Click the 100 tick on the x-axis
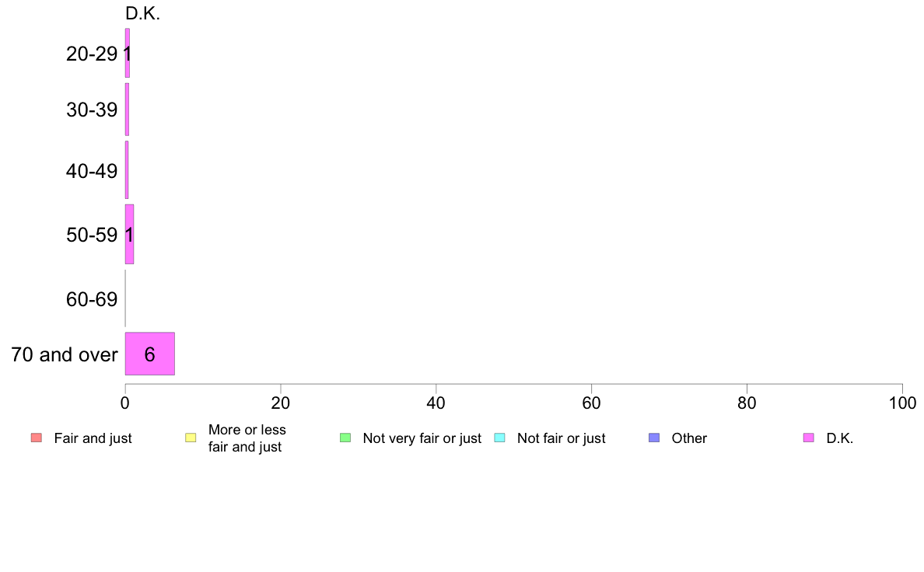Screen dimensions: 924x572 click(902, 403)
